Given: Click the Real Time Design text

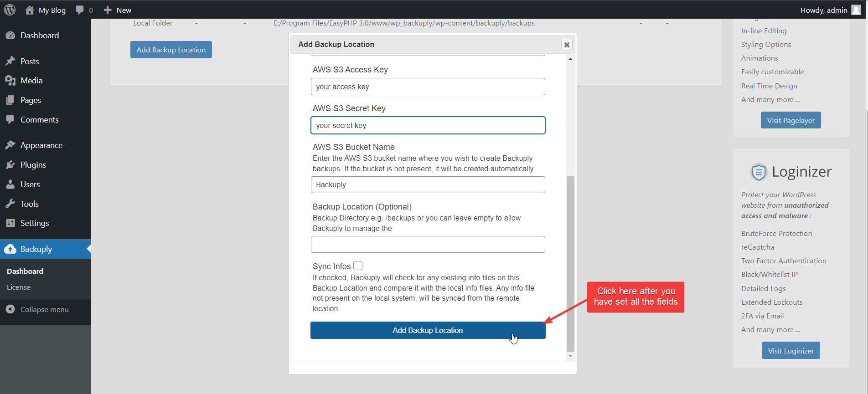Looking at the screenshot, I should [x=769, y=86].
